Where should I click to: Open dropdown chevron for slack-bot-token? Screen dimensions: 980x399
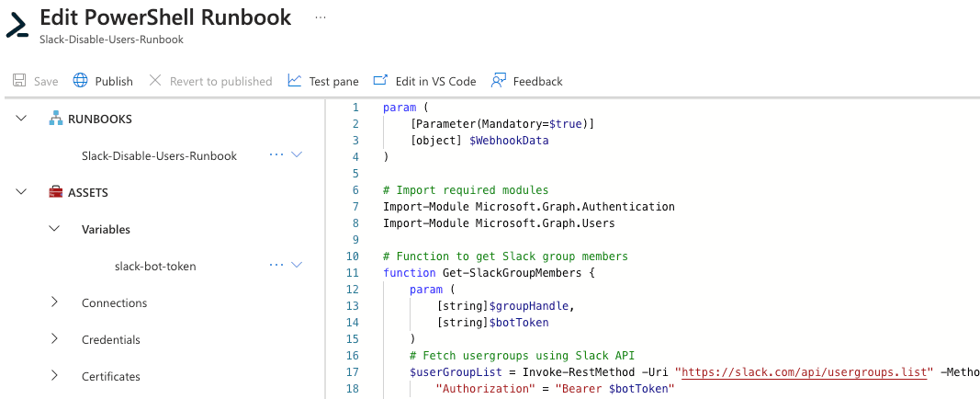coord(297,265)
